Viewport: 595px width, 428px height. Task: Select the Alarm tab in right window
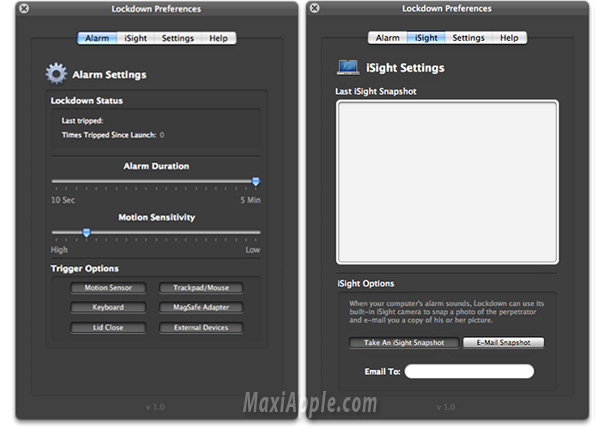(x=387, y=38)
